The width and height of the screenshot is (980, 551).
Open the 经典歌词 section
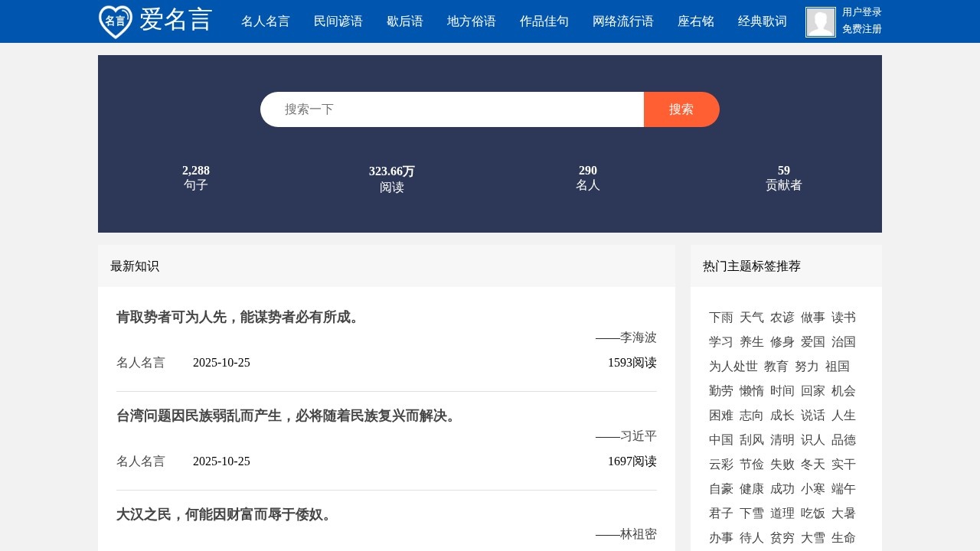pyautogui.click(x=762, y=21)
